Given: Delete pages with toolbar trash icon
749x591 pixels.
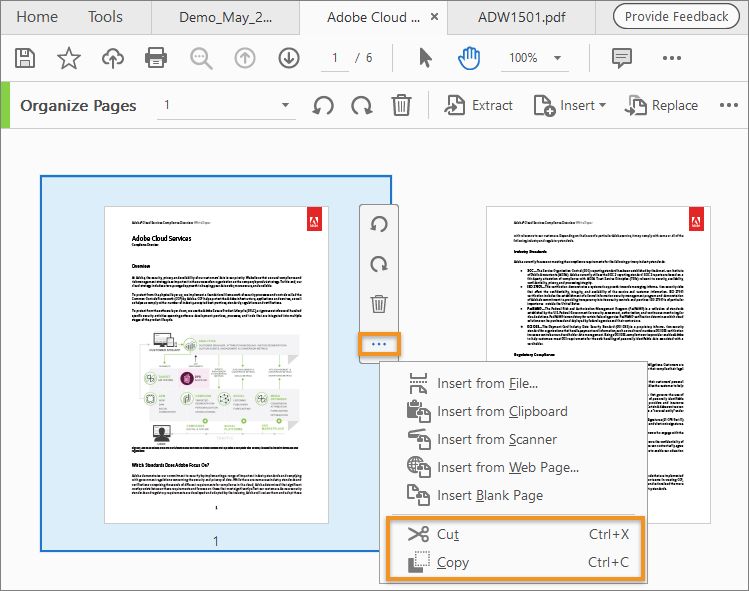Looking at the screenshot, I should (x=401, y=105).
